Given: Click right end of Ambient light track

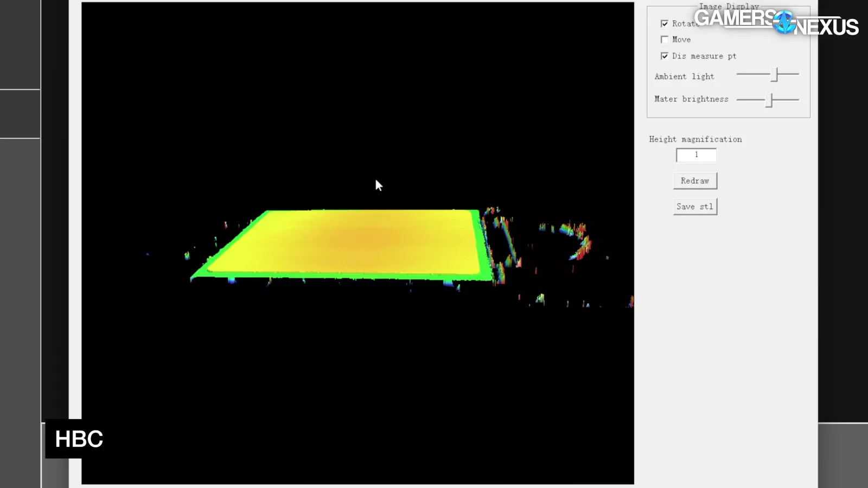Looking at the screenshot, I should pyautogui.click(x=796, y=74).
